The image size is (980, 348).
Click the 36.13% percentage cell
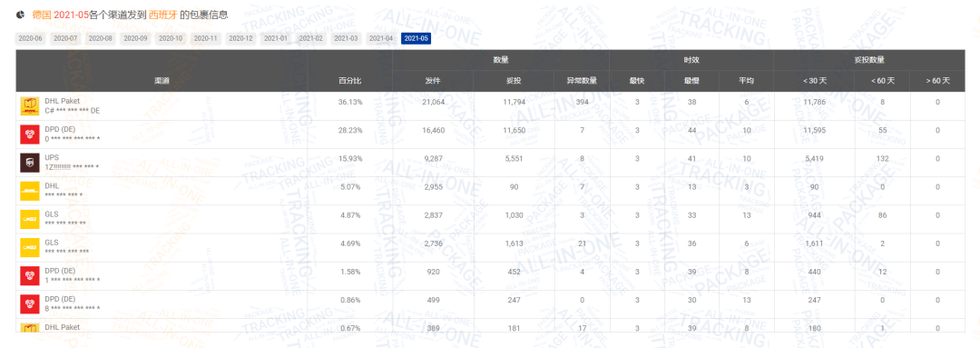pyautogui.click(x=350, y=102)
